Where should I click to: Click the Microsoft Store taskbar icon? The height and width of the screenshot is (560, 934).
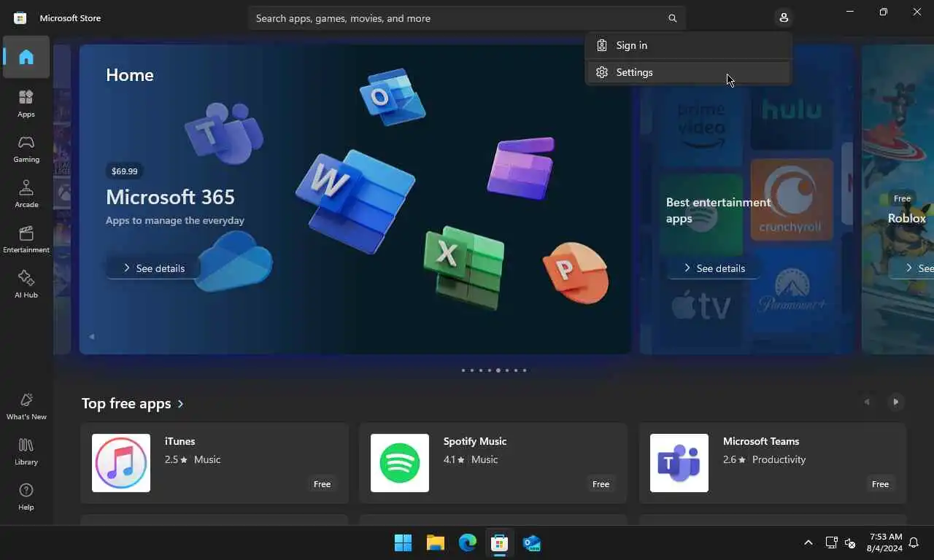500,543
